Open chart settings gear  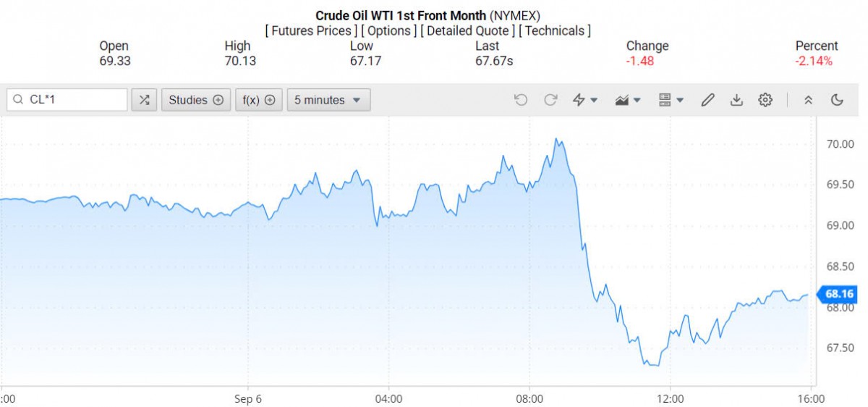tap(765, 100)
